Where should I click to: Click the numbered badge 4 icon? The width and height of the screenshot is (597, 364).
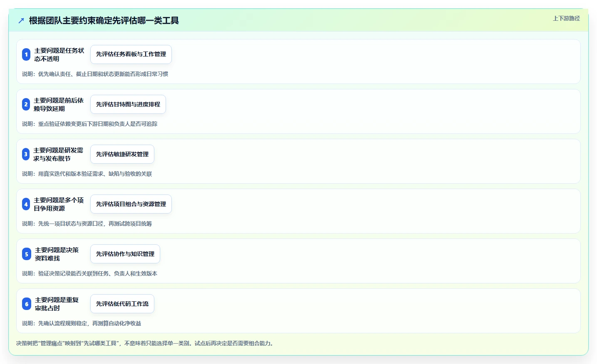[26, 204]
